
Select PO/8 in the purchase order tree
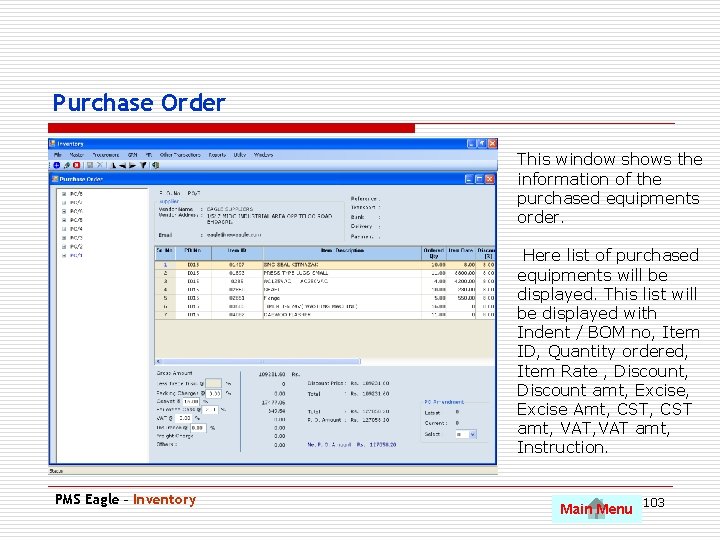(76, 194)
